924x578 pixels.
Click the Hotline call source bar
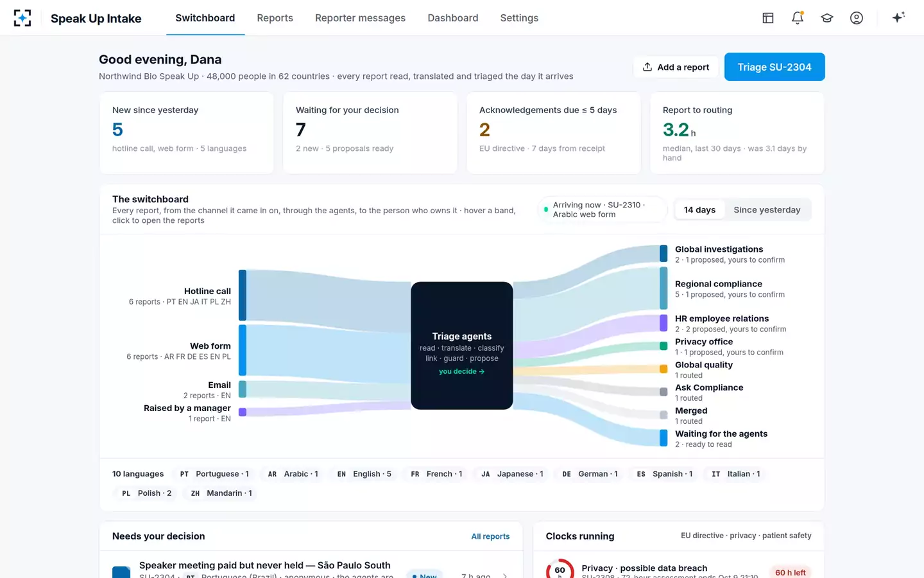pyautogui.click(x=243, y=295)
